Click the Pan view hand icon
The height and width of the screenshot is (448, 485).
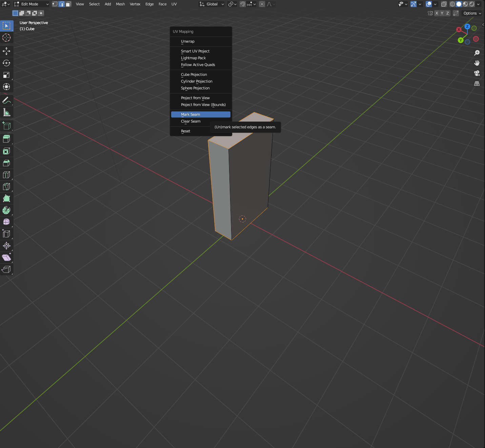click(477, 63)
